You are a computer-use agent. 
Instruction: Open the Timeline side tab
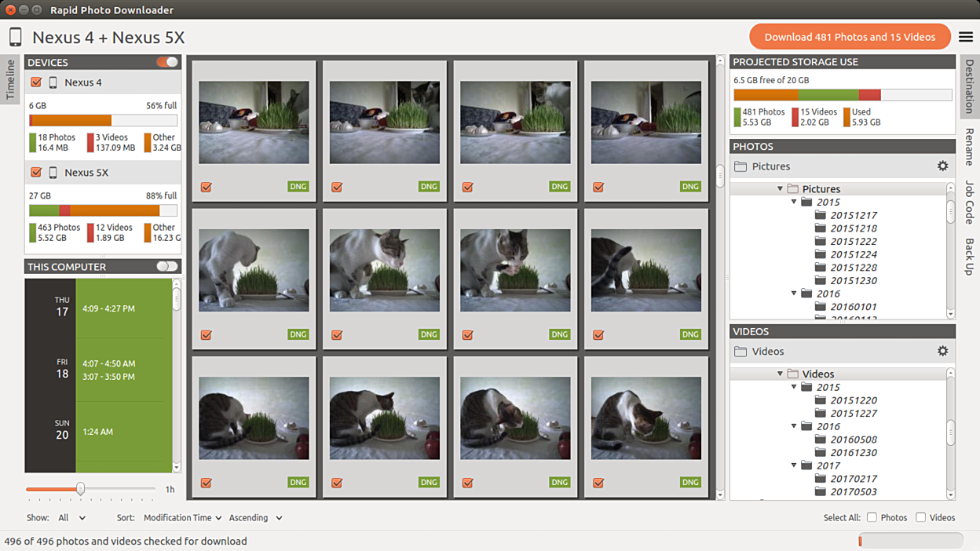click(x=10, y=79)
